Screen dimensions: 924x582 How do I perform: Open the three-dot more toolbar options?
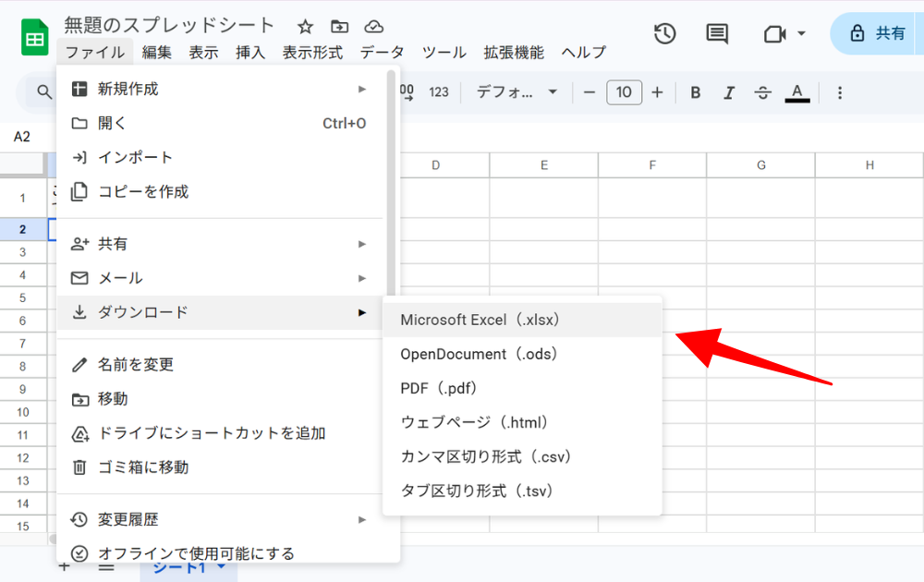[x=840, y=92]
